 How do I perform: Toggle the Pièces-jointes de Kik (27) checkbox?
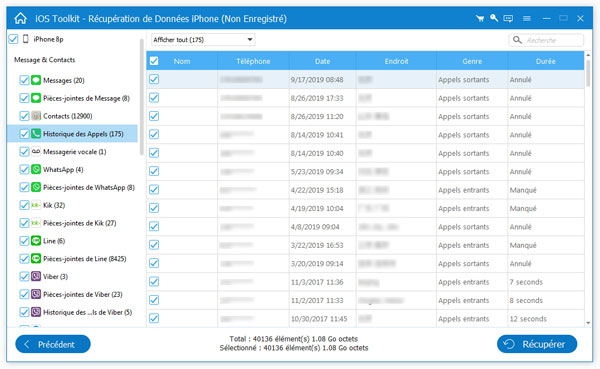[x=24, y=223]
